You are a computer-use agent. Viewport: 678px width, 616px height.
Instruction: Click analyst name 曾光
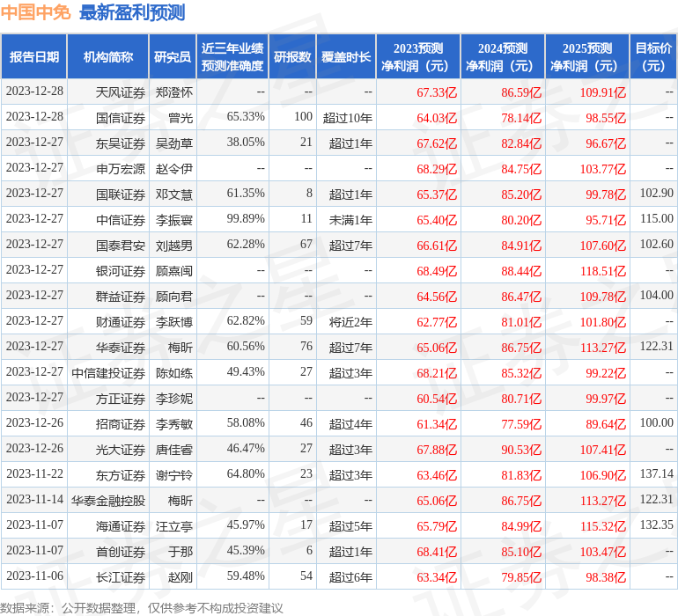tap(181, 118)
